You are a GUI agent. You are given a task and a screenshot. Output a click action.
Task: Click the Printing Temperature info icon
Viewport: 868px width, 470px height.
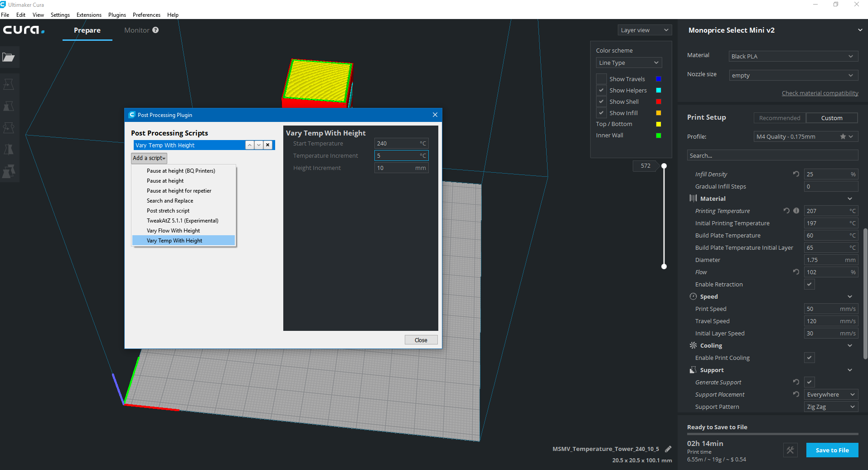[796, 211]
